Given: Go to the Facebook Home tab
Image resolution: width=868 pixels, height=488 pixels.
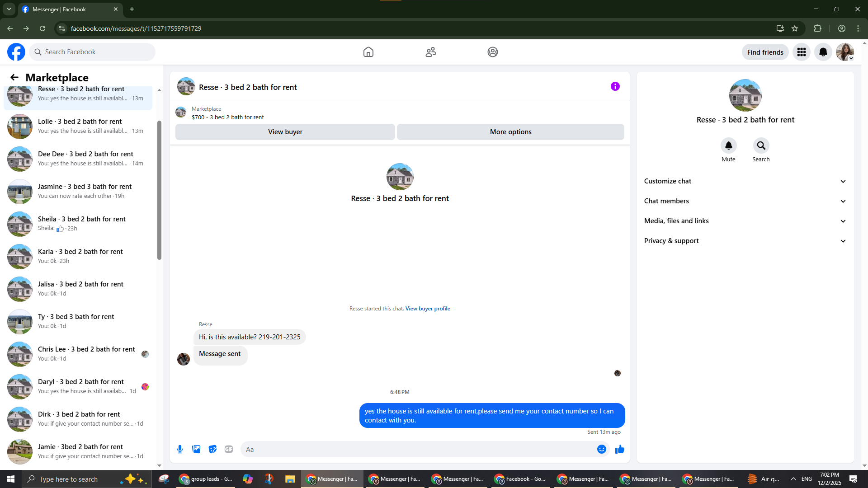Looking at the screenshot, I should (368, 52).
